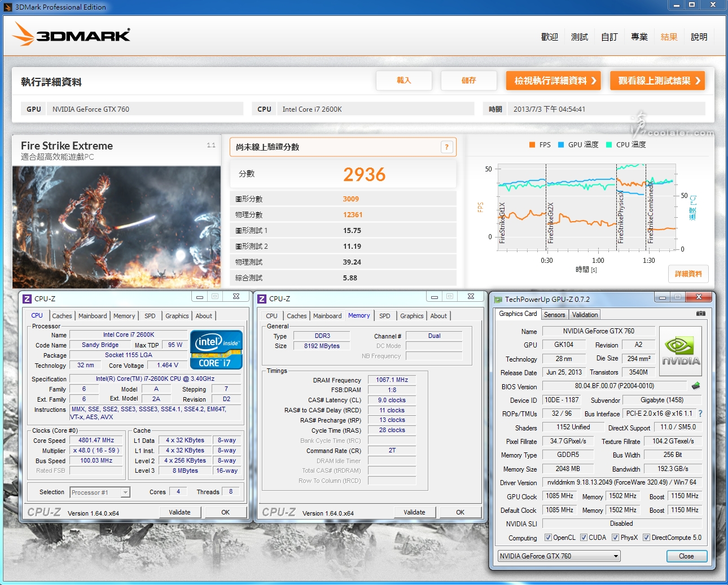The height and width of the screenshot is (585, 728).
Task: Close the CPU-Z Memory window
Action: (471, 296)
